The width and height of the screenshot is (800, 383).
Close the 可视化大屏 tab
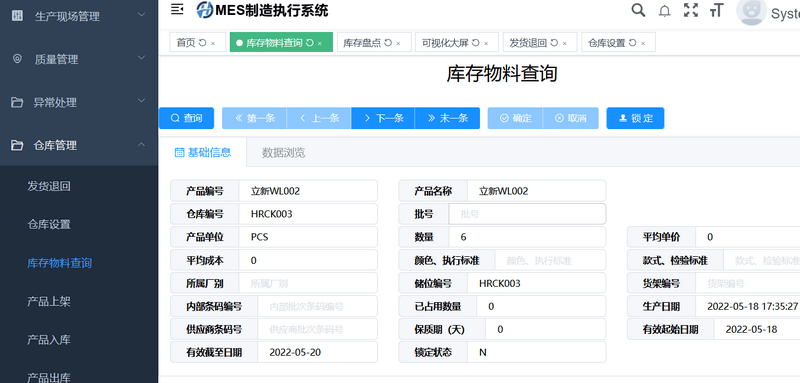tap(486, 43)
